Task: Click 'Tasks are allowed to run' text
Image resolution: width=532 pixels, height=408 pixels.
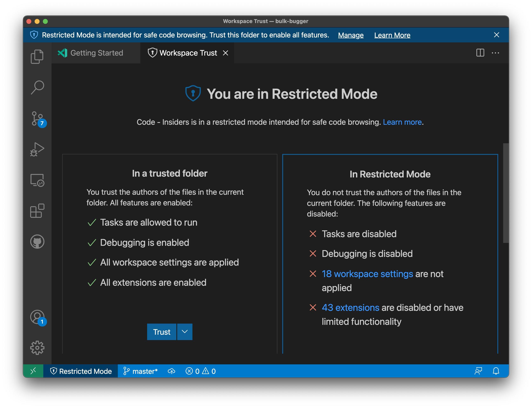Action: 149,223
